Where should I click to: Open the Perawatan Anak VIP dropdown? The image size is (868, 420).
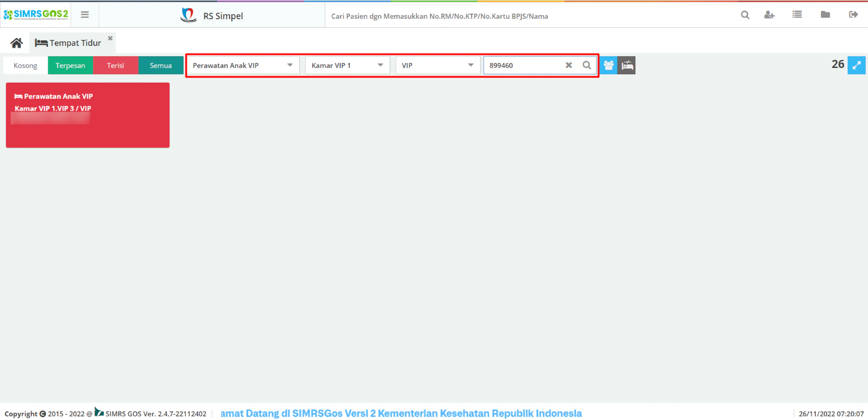pyautogui.click(x=243, y=65)
